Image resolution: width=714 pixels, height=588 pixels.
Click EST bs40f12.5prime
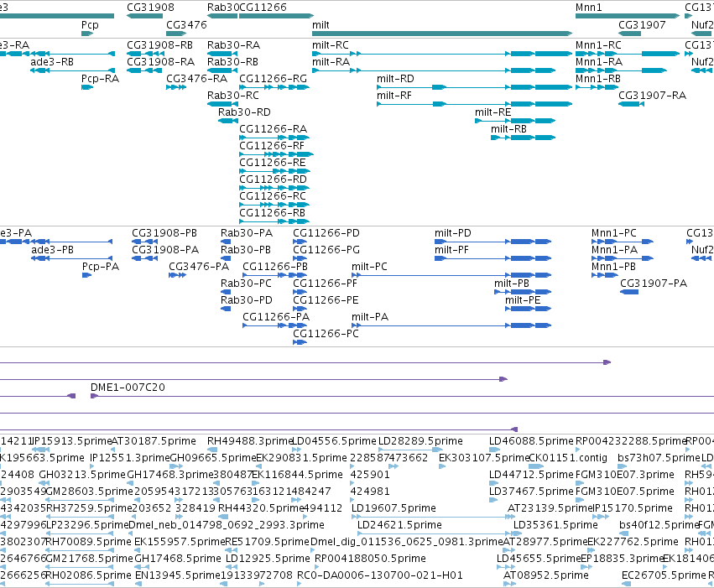pyautogui.click(x=659, y=525)
